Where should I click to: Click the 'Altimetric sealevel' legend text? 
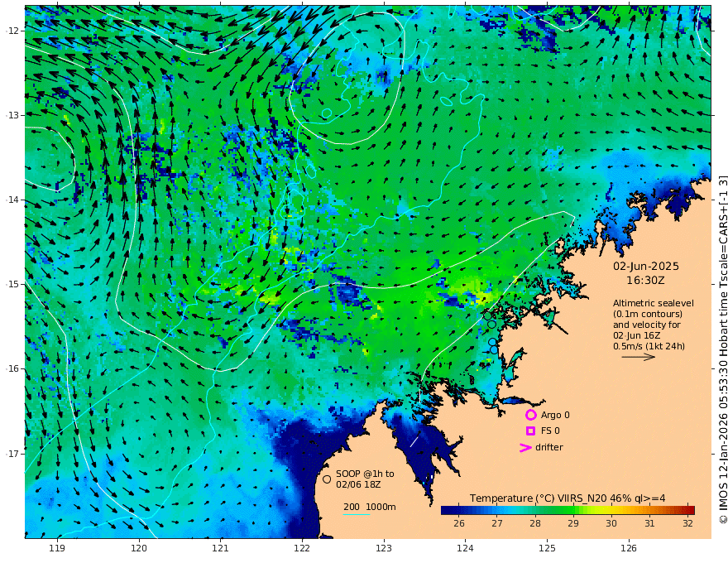pos(654,303)
